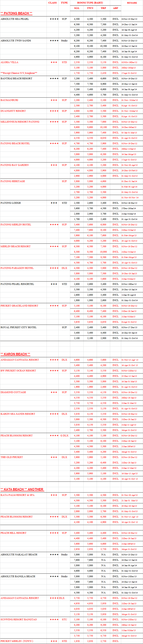
Task: Click the **Except Chinese N/Y,Songkran** note
Action: [x=19, y=73]
